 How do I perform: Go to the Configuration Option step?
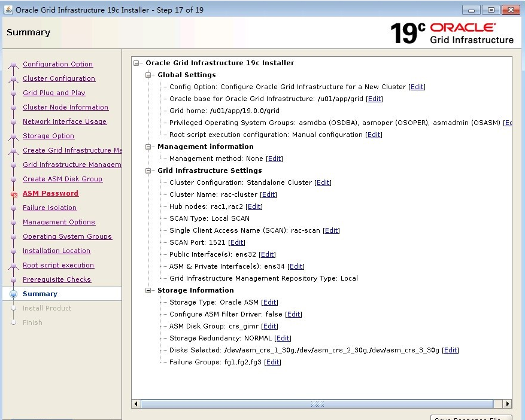[x=57, y=64]
